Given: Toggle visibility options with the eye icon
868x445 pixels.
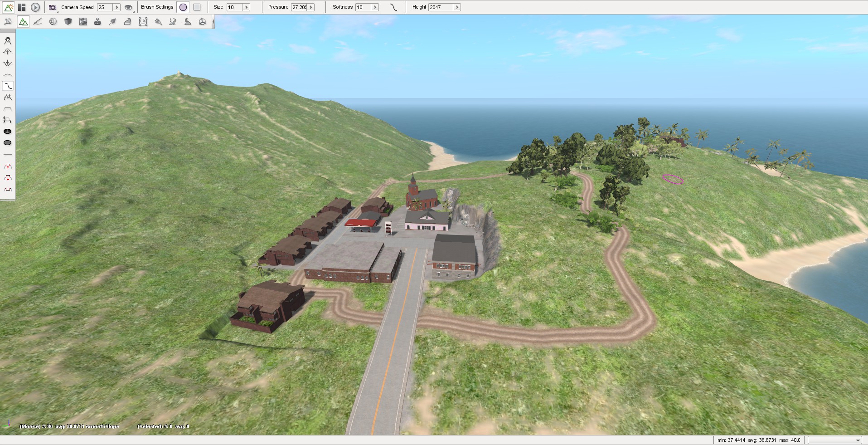Looking at the screenshot, I should pyautogui.click(x=128, y=7).
